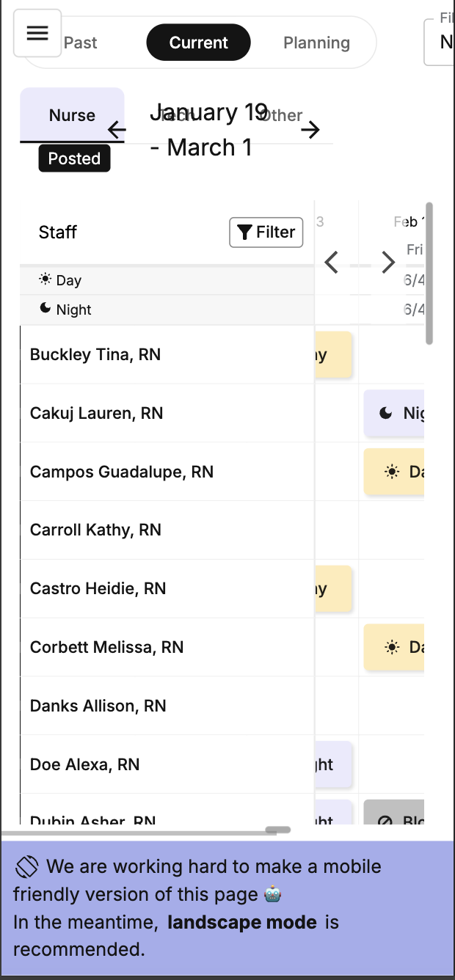
Task: Switch to the Planning schedule view
Action: pos(316,43)
